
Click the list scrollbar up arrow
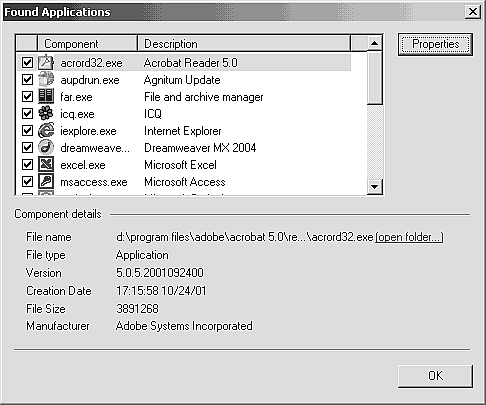click(375, 43)
